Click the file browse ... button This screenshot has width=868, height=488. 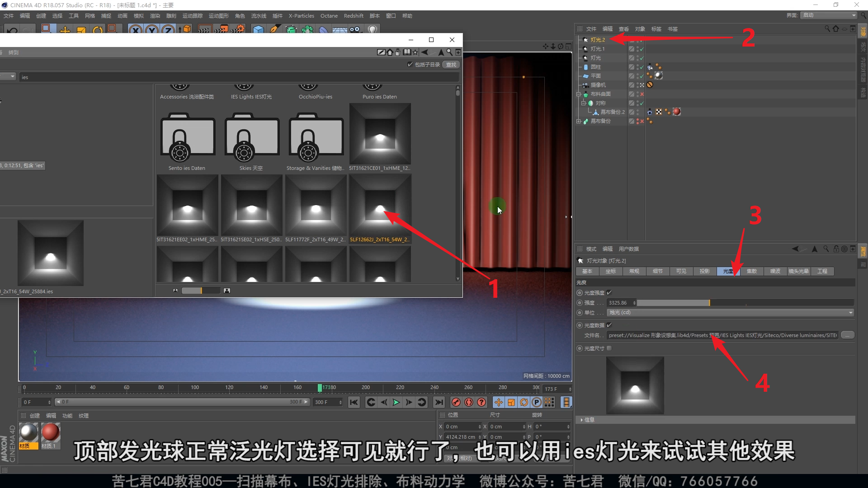[x=848, y=335]
